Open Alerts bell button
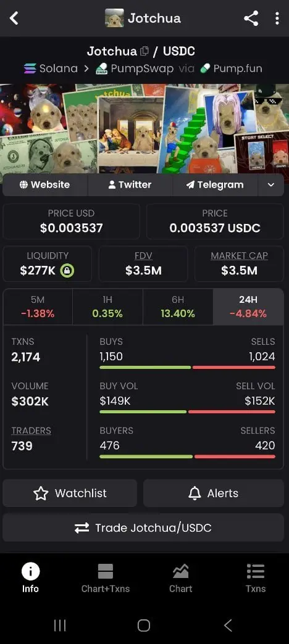This screenshot has width=289, height=644. pos(214,493)
